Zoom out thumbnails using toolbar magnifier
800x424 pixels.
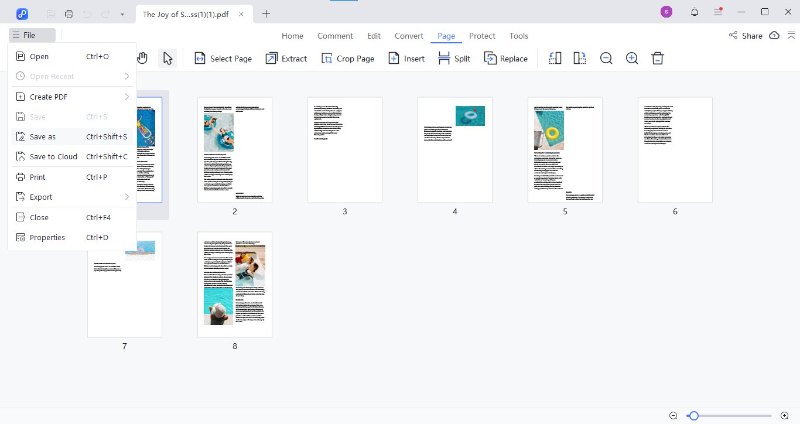click(x=606, y=58)
